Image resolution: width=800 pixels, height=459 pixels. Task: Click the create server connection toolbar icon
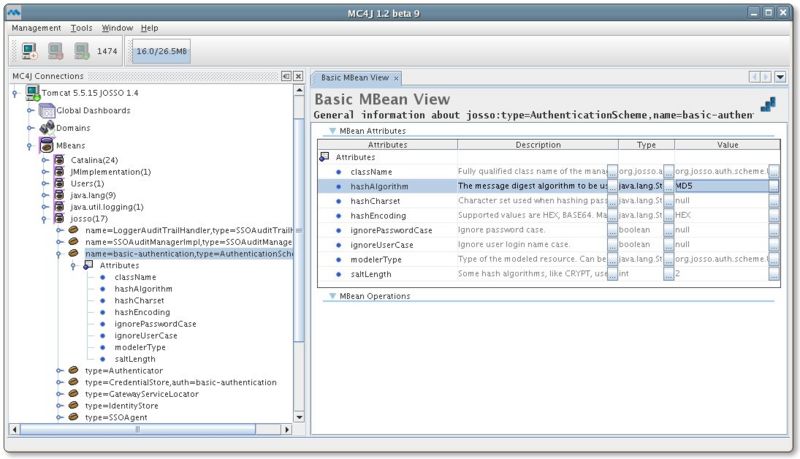(x=28, y=51)
